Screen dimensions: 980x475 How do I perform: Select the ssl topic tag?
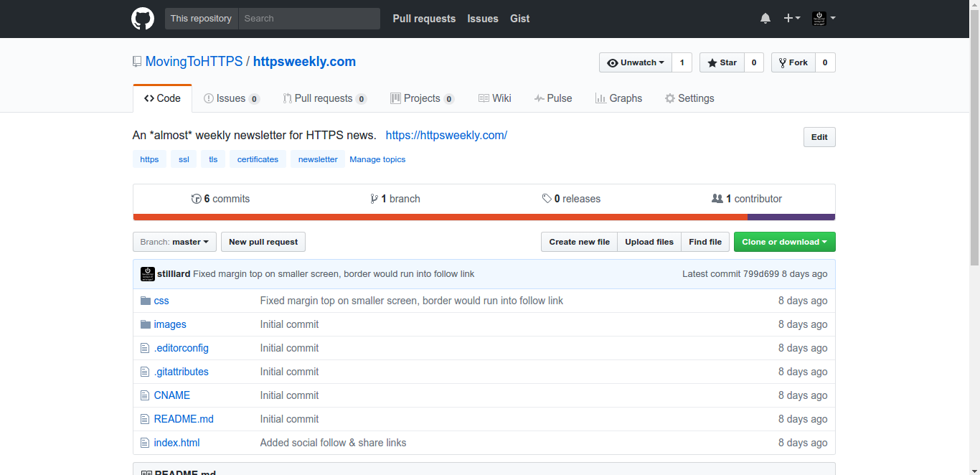pyautogui.click(x=184, y=159)
